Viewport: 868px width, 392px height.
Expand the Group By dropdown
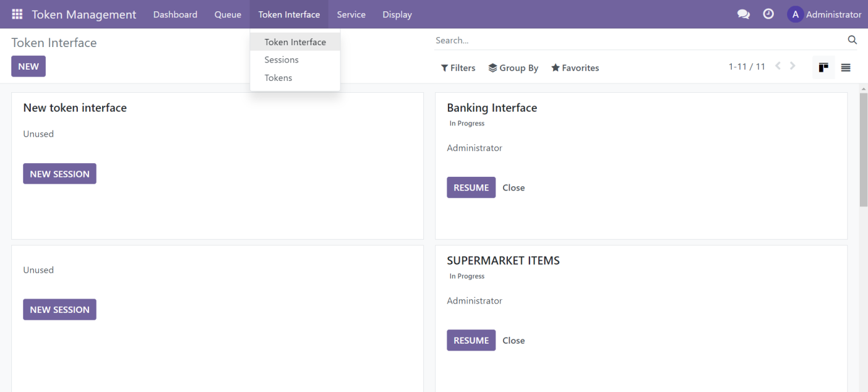pos(513,68)
